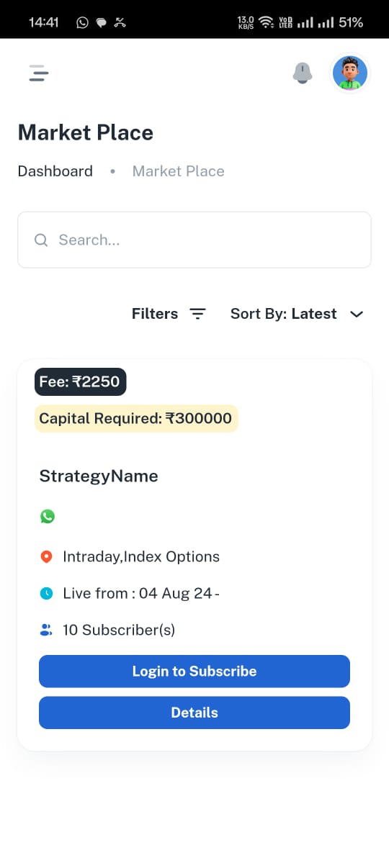
Task: Click the search magnifier icon
Action: (41, 240)
